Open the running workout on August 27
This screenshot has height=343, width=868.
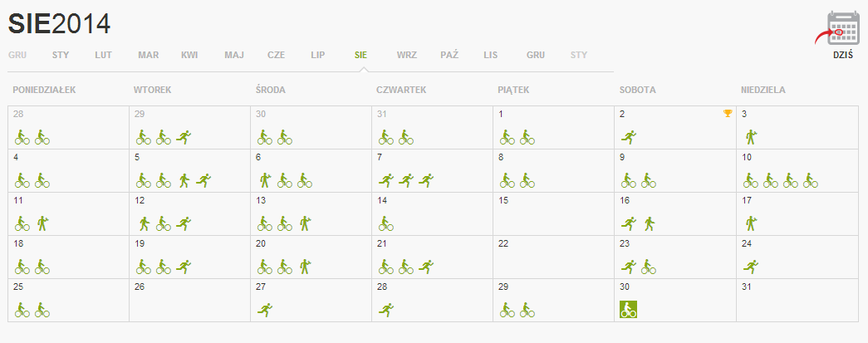[x=265, y=309]
